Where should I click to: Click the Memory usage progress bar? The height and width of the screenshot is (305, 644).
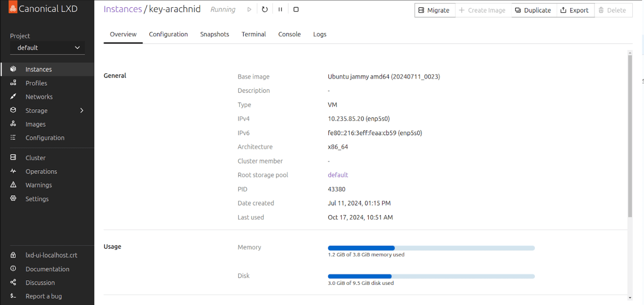[431, 248]
